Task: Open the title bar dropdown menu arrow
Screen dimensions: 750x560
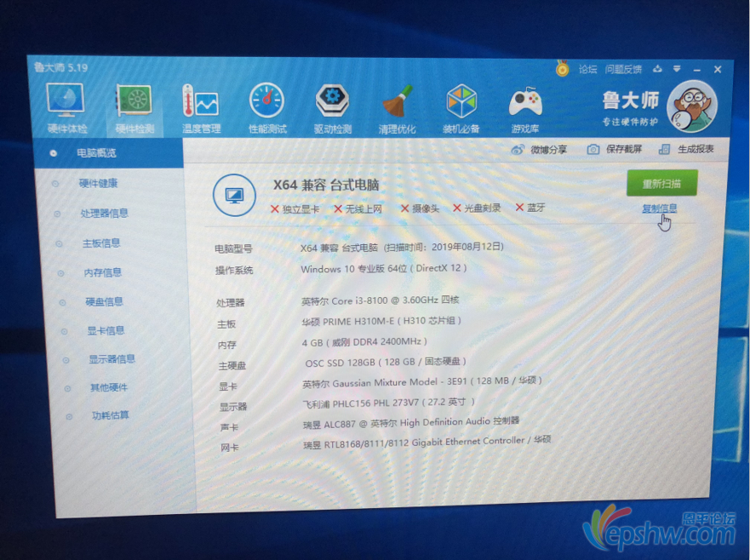Action: coord(677,69)
